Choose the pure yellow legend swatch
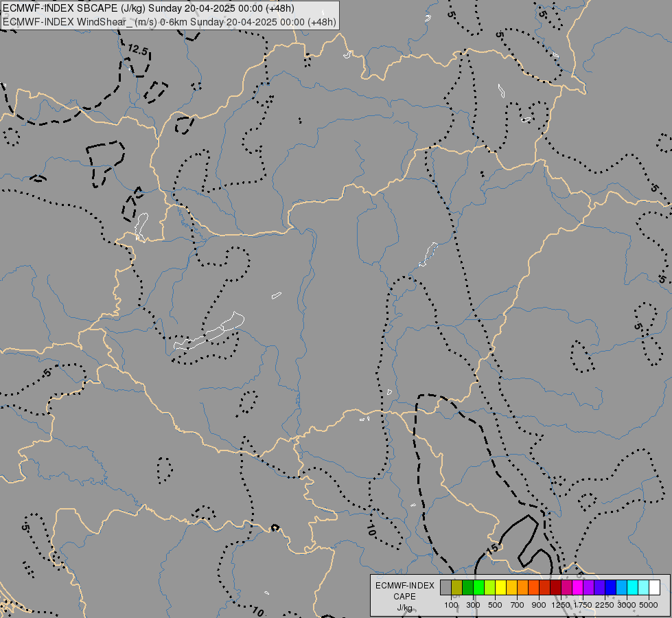This screenshot has width=672, height=618. pos(500,587)
